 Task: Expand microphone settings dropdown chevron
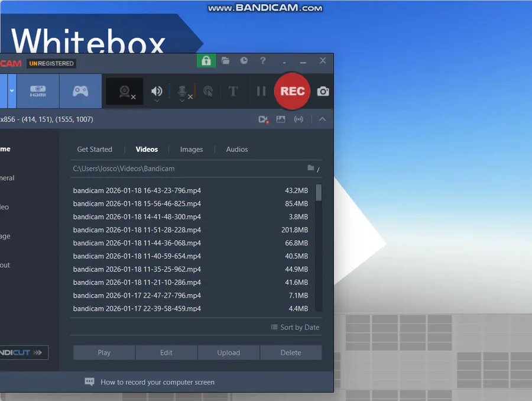click(x=182, y=101)
